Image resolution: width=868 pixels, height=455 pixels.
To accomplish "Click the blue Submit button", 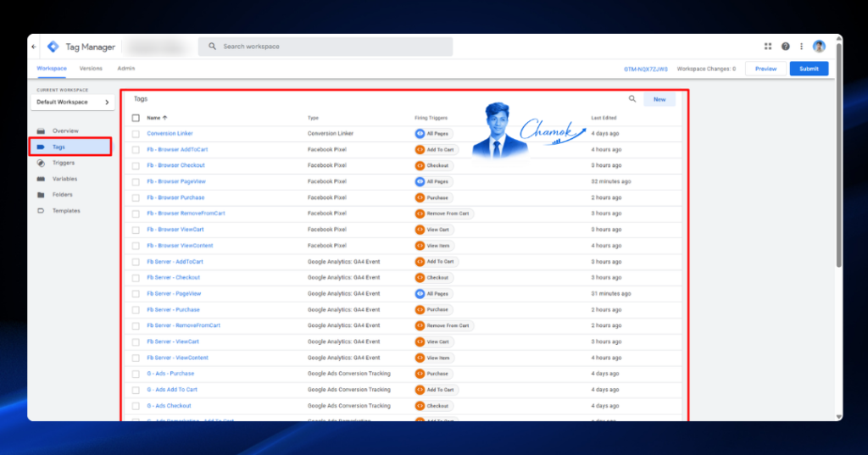I will [x=809, y=69].
